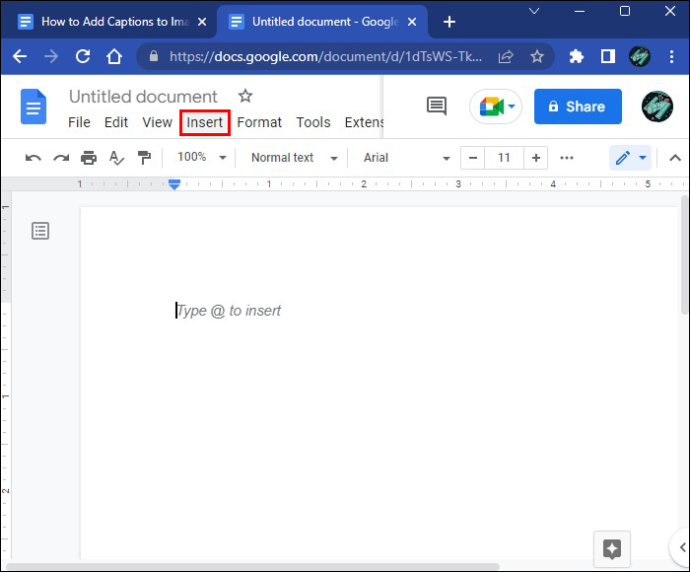The height and width of the screenshot is (572, 690).
Task: Click the left indent marker on ruler
Action: pos(174,184)
